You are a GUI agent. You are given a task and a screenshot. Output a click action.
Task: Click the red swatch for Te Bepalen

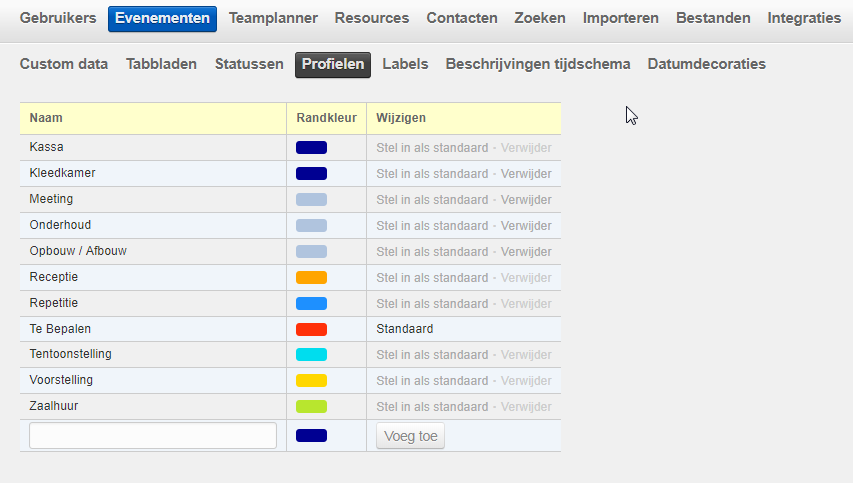tap(311, 329)
